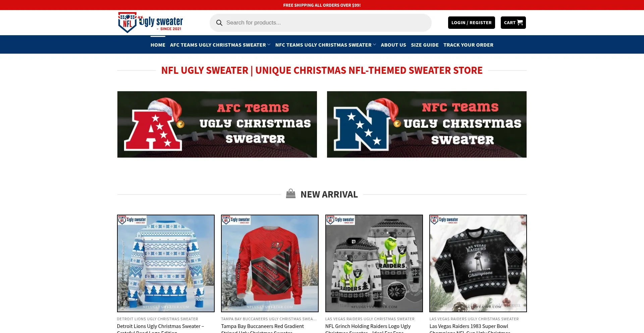
Task: Expand AFC Teams Ugly Christmas Sweater chevron
Action: 269,45
